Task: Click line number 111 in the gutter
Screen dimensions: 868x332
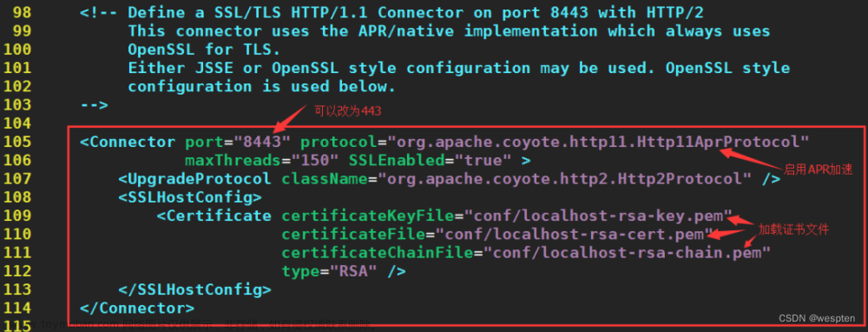Action: [16, 252]
